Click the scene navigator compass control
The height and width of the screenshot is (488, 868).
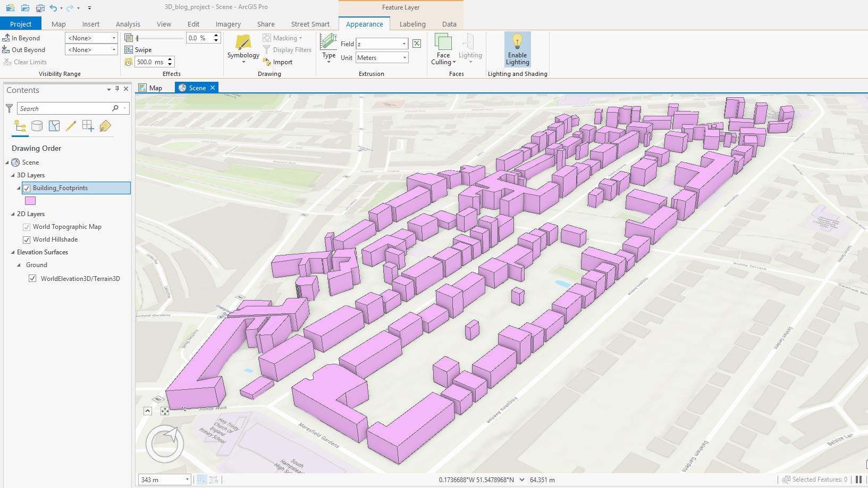pyautogui.click(x=165, y=443)
